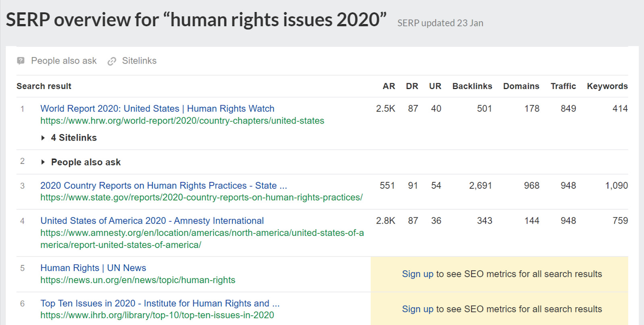Open Top Ten Issues in 2020 result
The width and height of the screenshot is (644, 325).
[160, 303]
